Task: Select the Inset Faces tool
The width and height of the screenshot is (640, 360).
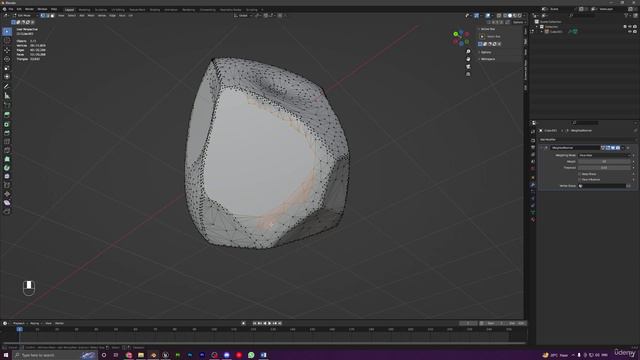Action: 7,124
